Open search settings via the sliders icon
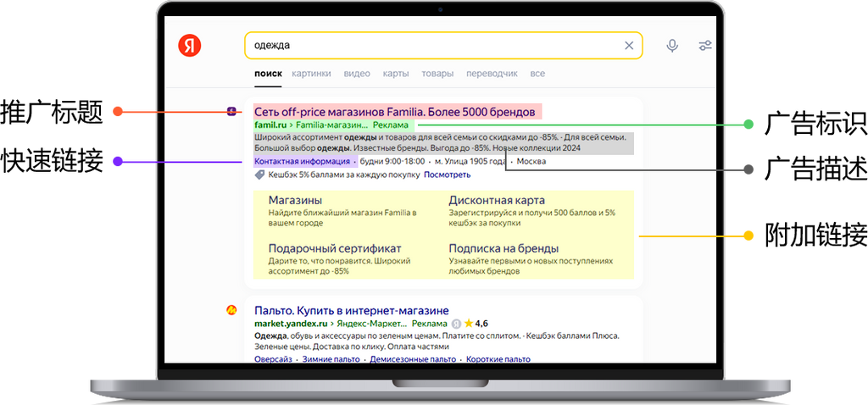 point(705,46)
